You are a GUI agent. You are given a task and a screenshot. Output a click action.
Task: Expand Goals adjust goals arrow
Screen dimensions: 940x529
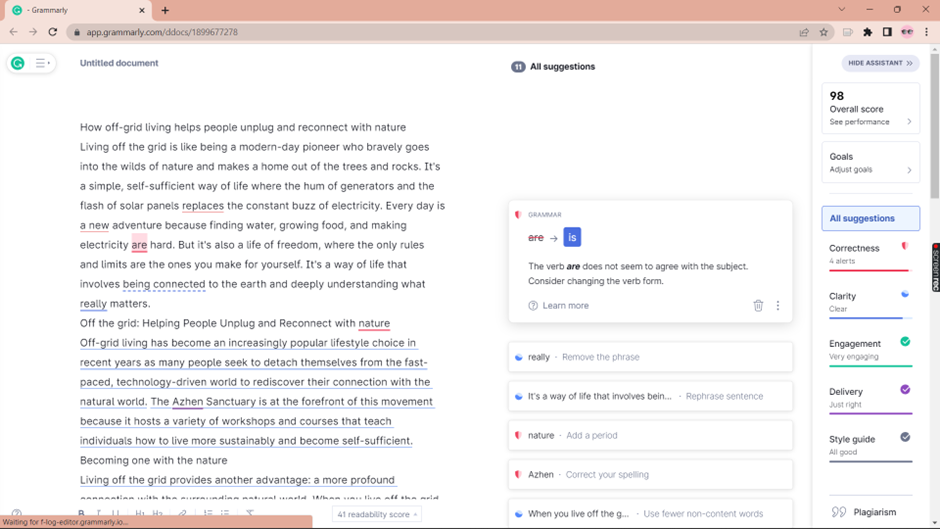[909, 170]
